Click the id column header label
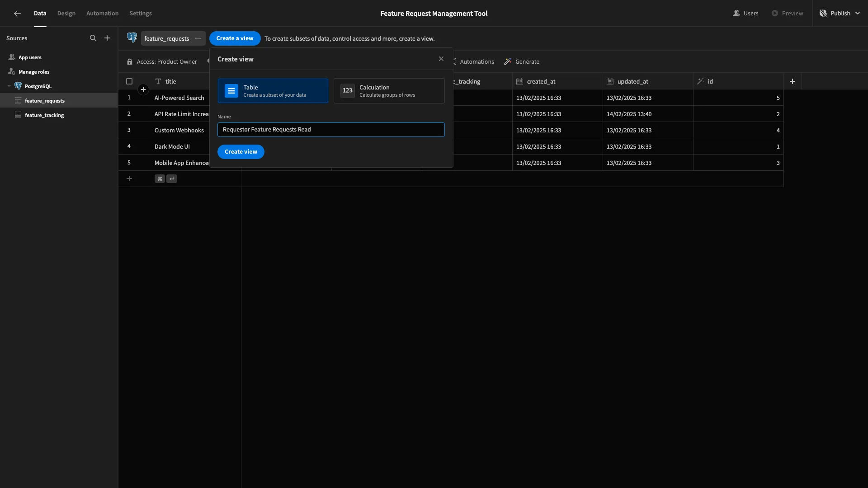Viewport: 868px width, 488px height. pyautogui.click(x=710, y=81)
